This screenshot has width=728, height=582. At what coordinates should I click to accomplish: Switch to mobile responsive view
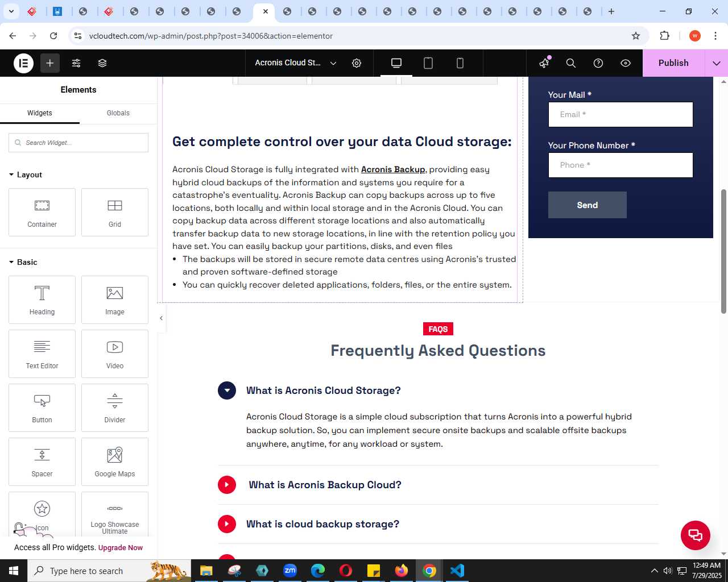coord(460,63)
